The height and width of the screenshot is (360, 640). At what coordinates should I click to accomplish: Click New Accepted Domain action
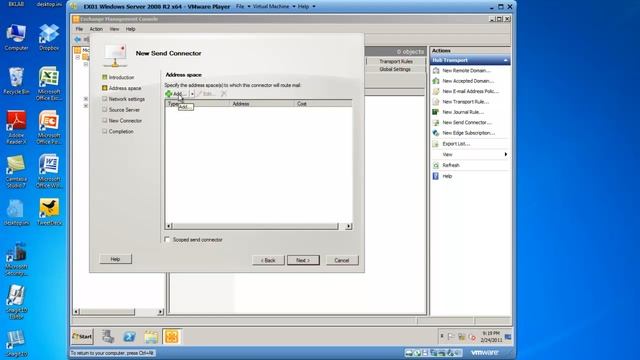tap(468, 81)
